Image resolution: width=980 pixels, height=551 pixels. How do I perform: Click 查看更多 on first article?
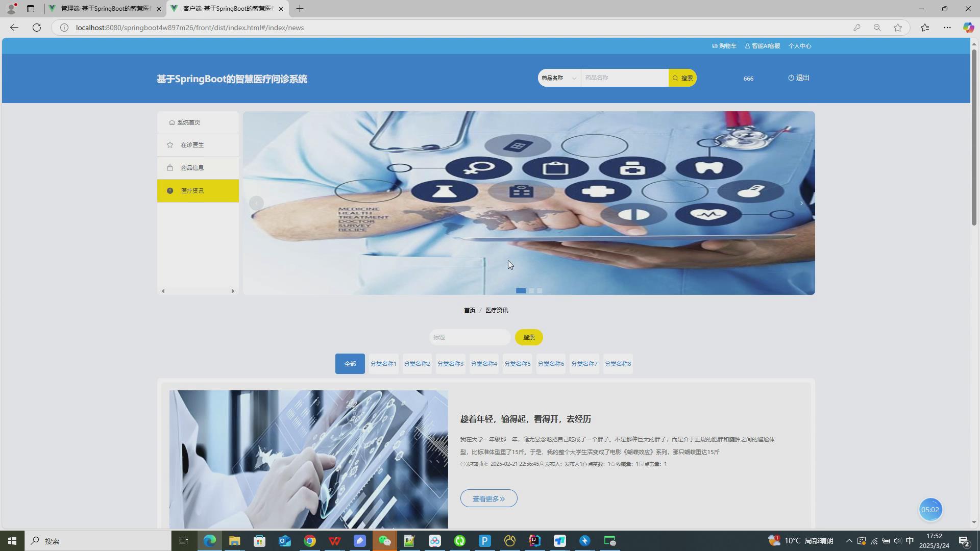point(488,498)
